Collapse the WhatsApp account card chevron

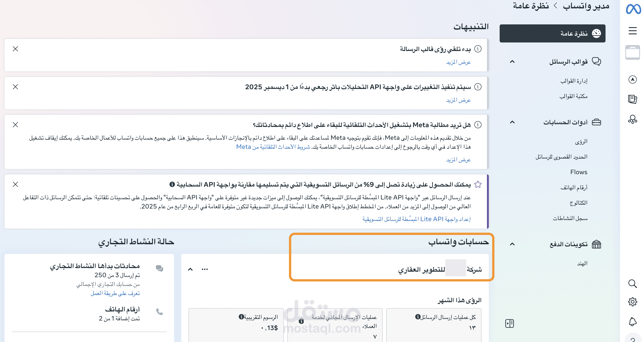pos(190,269)
